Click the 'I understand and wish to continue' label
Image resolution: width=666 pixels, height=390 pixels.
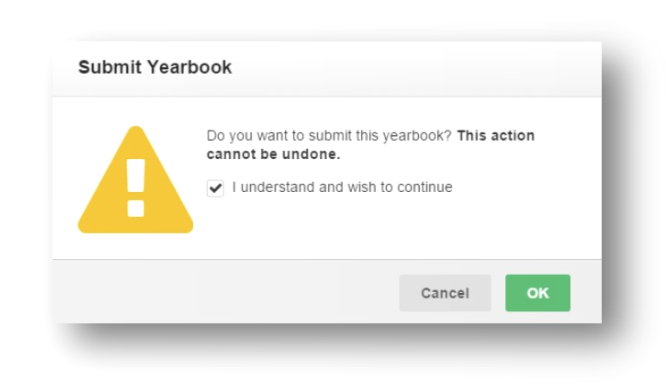[342, 187]
